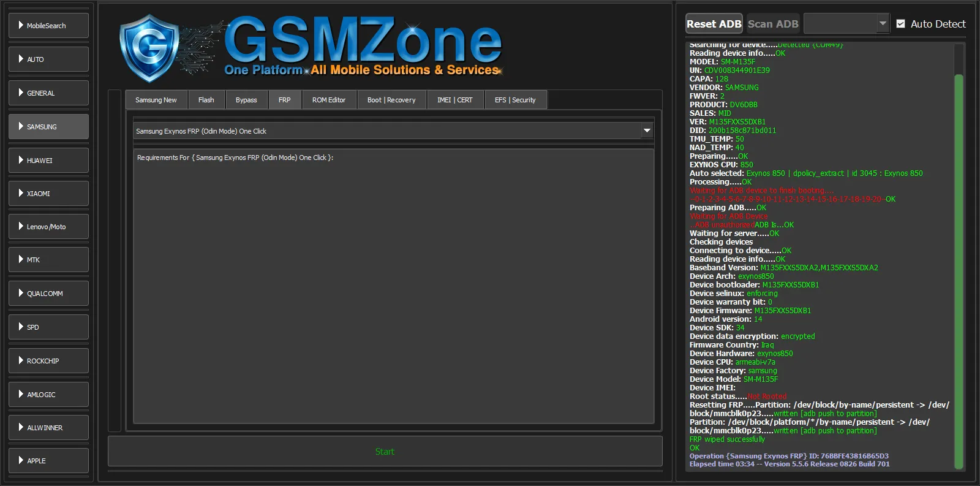
Task: Expand the MTK sidebar section
Action: [48, 260]
